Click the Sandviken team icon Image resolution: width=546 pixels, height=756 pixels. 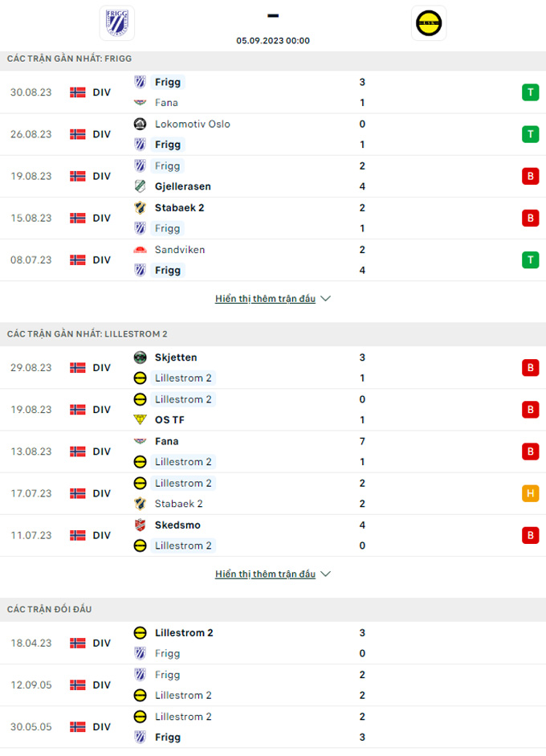coord(139,249)
